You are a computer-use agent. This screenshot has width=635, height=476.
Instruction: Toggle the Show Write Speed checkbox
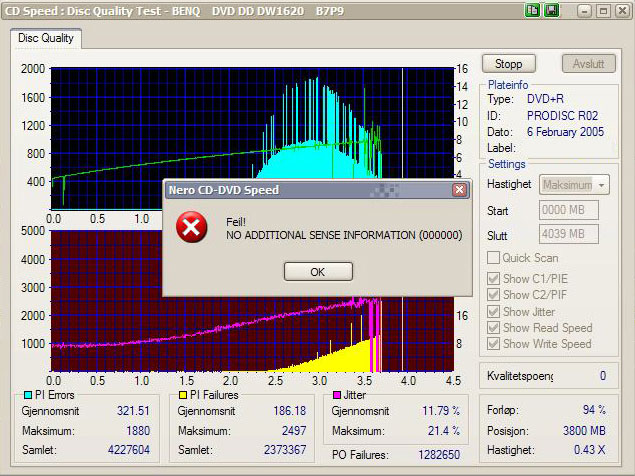click(x=493, y=344)
